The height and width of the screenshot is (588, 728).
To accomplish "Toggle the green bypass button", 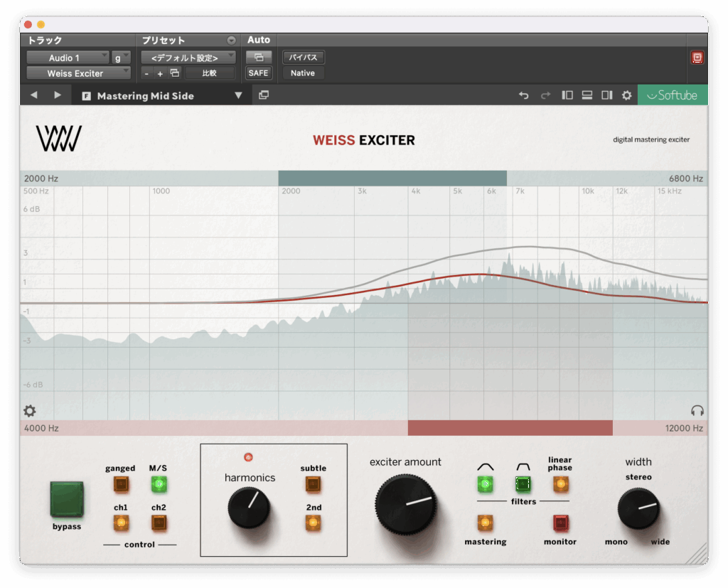I will click(x=67, y=499).
